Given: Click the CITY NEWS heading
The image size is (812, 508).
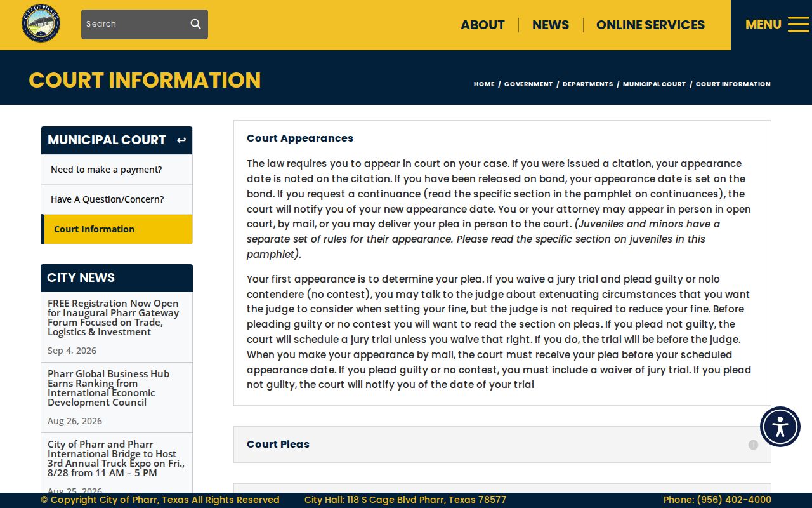Looking at the screenshot, I should tap(81, 278).
